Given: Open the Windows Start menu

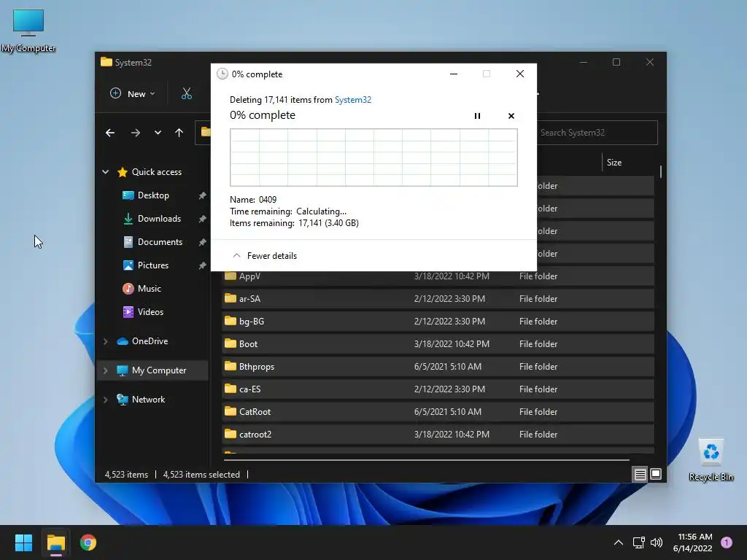Looking at the screenshot, I should [x=23, y=542].
